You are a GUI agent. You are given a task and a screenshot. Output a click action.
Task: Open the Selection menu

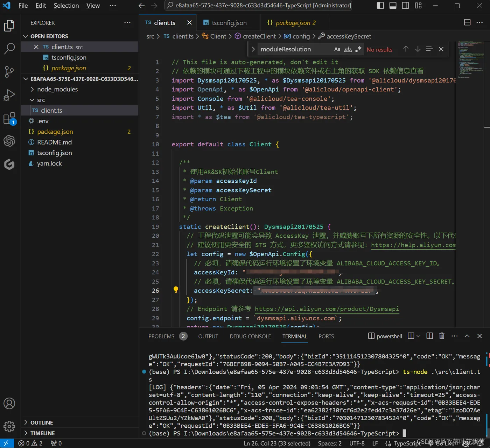(66, 6)
